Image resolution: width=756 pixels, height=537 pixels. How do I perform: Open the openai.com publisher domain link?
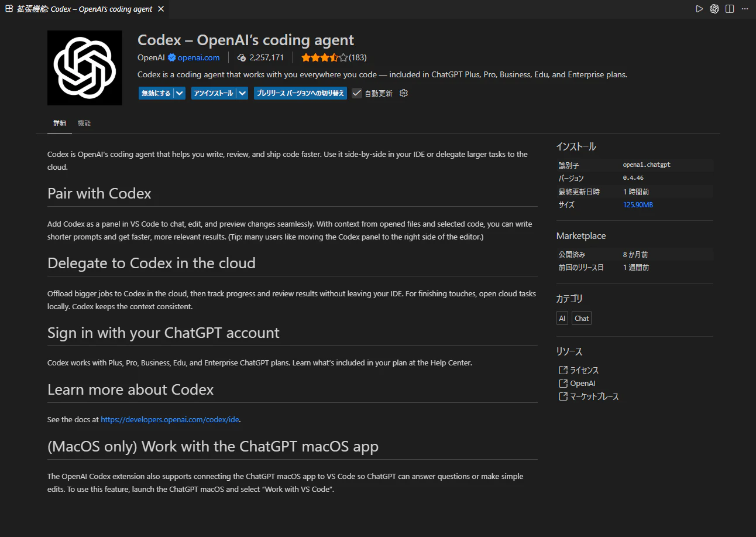(198, 57)
